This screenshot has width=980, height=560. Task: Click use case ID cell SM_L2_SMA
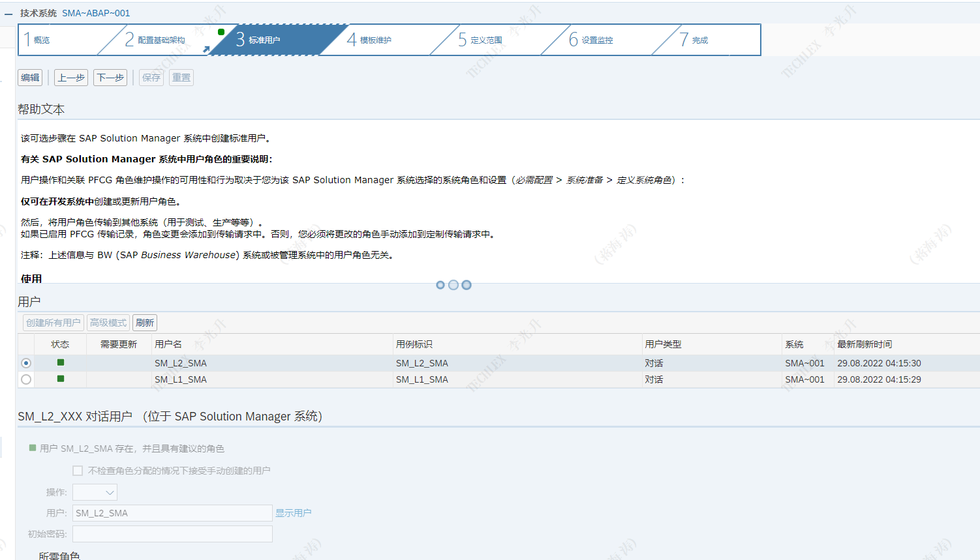(422, 363)
